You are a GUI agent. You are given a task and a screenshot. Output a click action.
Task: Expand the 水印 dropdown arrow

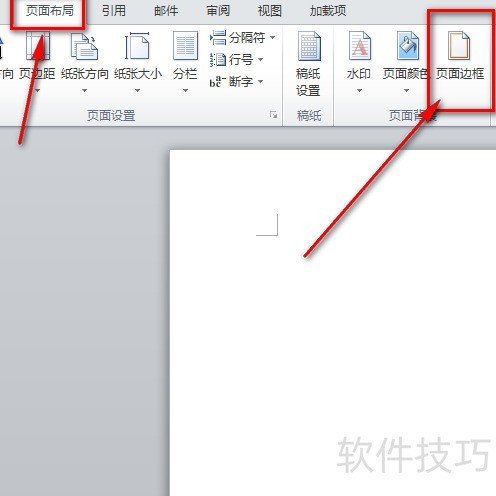pos(359,90)
